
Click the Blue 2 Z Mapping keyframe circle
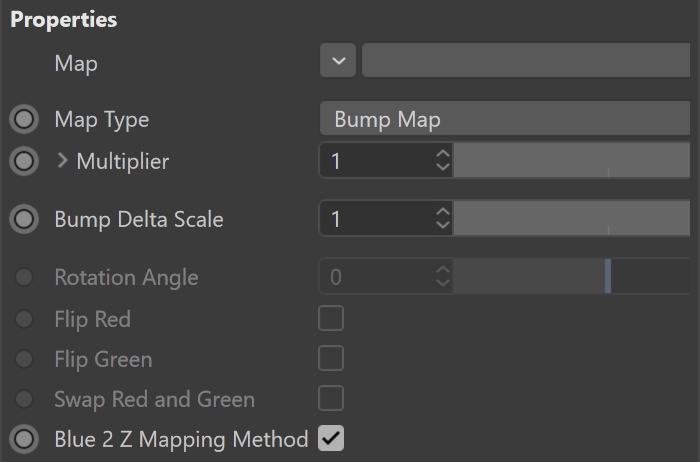[x=24, y=439]
